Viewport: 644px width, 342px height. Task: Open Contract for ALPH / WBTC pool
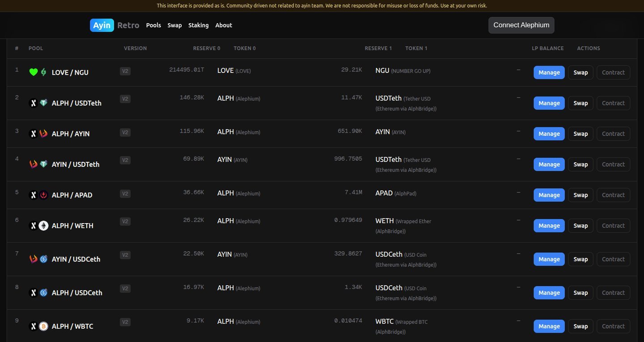(614, 326)
